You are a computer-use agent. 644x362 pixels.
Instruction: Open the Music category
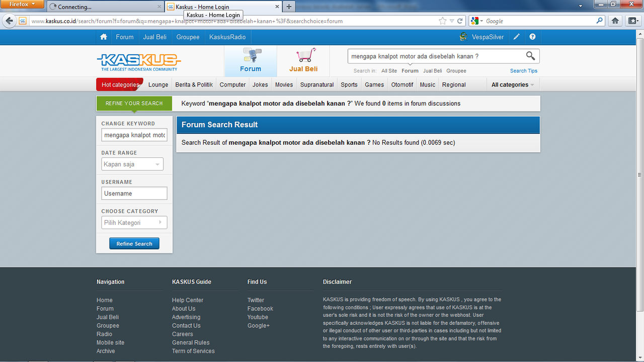428,84
